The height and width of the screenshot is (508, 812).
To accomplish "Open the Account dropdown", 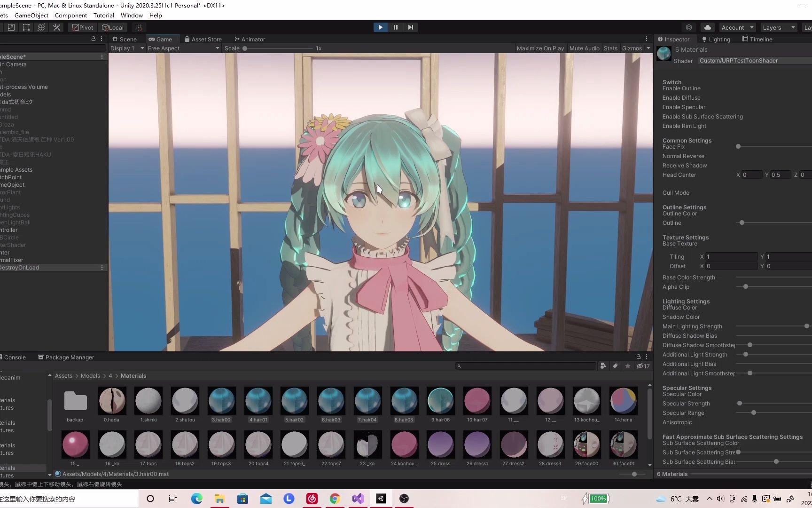I will coord(738,27).
